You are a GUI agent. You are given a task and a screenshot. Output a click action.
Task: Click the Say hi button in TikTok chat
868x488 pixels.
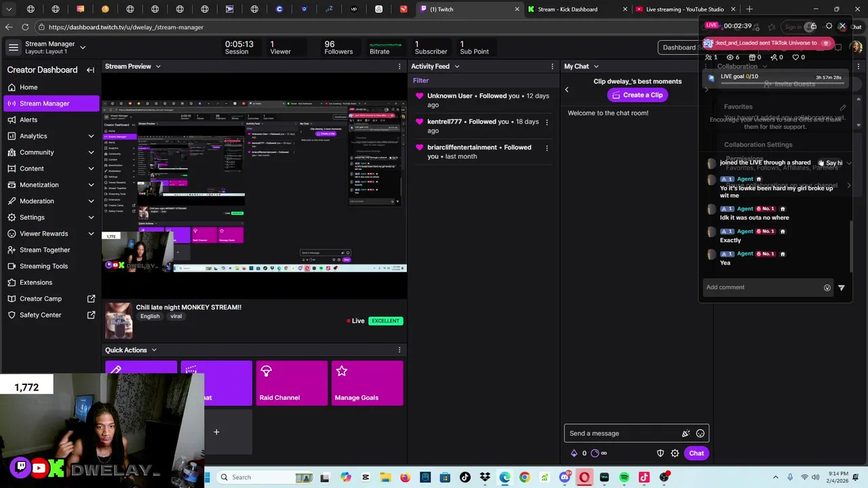coord(831,163)
